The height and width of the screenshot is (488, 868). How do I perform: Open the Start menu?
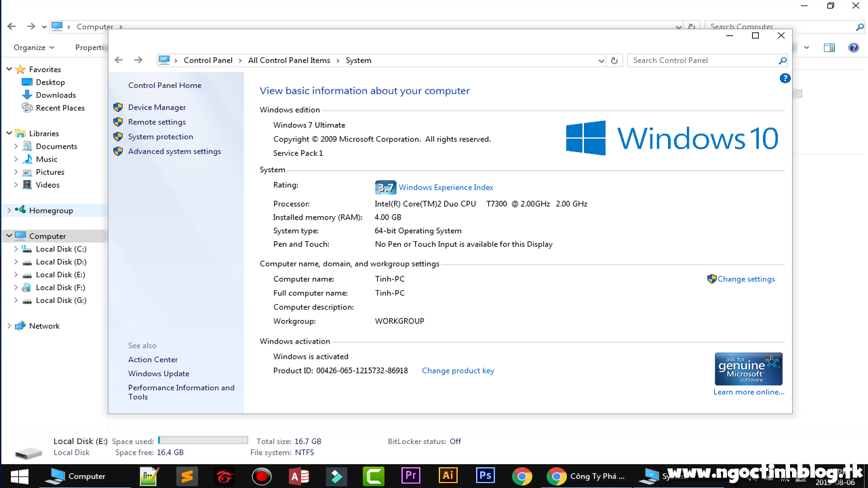click(x=18, y=476)
